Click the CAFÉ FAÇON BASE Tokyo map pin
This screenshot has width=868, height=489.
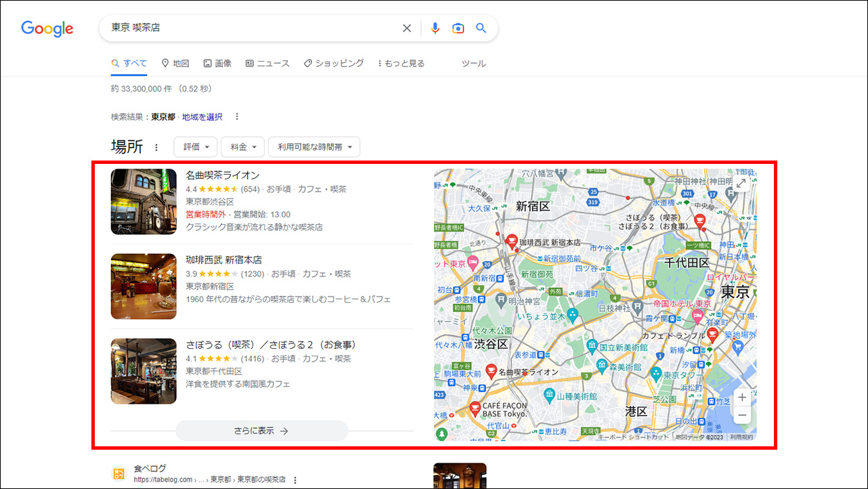coord(474,408)
